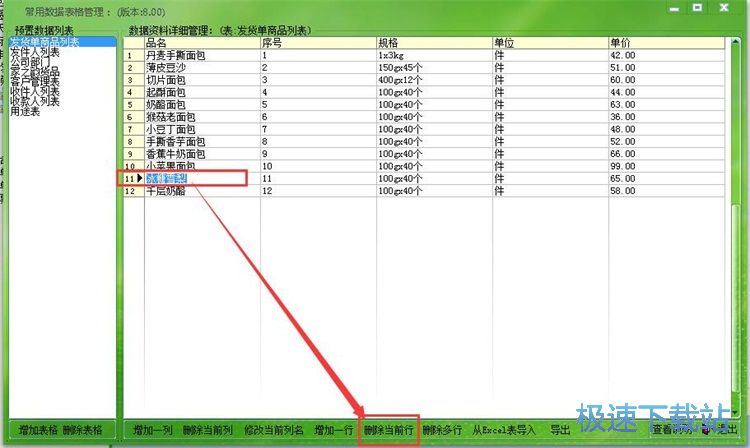Click price cell 65.00
The height and width of the screenshot is (448, 750).
tap(666, 178)
